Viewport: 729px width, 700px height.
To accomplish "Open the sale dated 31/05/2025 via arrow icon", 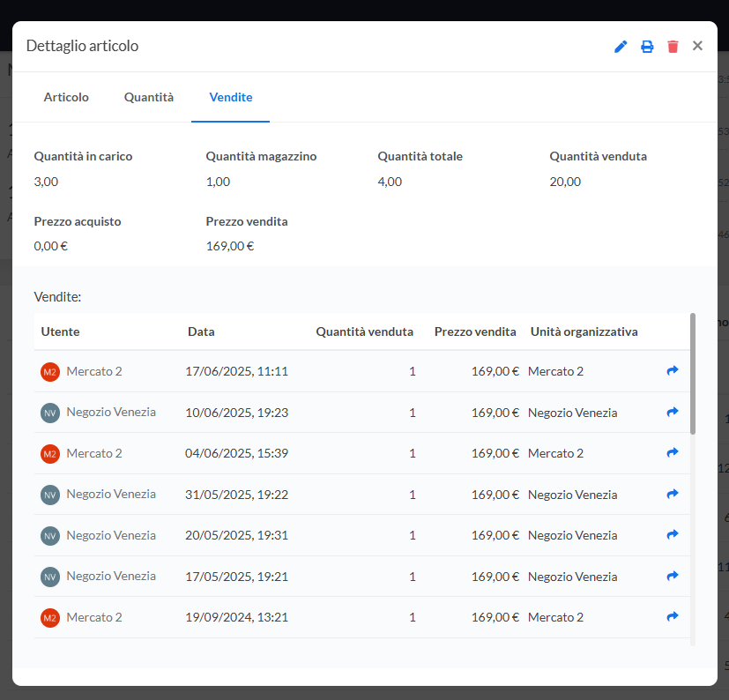I will pos(673,494).
